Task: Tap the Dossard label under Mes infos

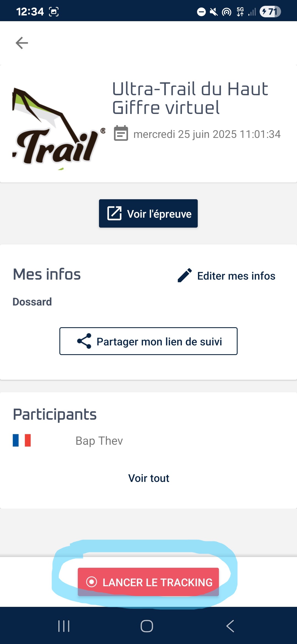Action: (32, 302)
